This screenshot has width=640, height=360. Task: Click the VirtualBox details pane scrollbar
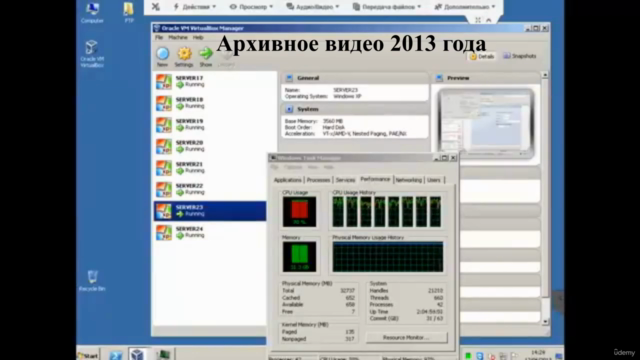click(545, 187)
